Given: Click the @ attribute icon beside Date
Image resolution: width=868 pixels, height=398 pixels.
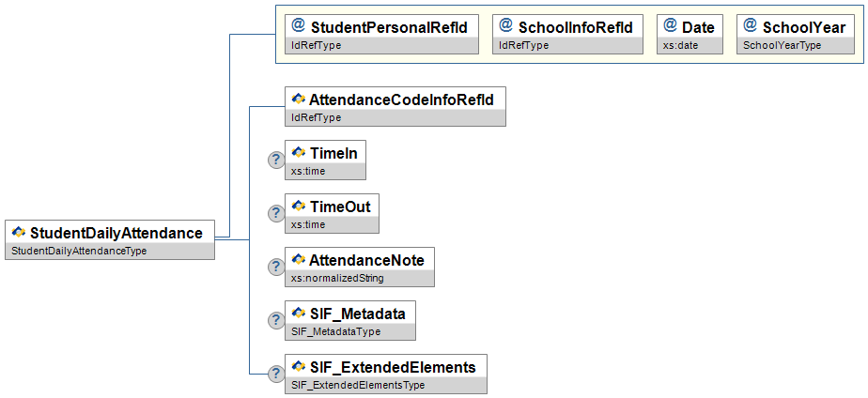Looking at the screenshot, I should tap(670, 26).
